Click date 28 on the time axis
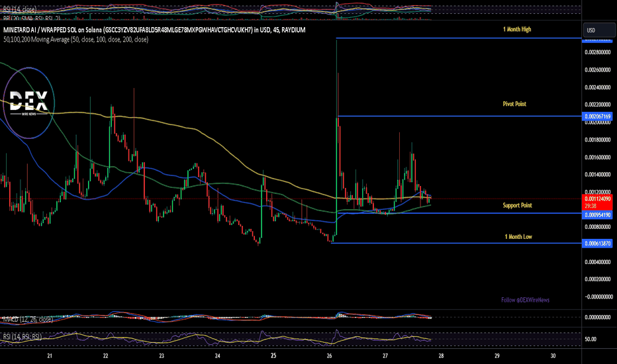 441,356
